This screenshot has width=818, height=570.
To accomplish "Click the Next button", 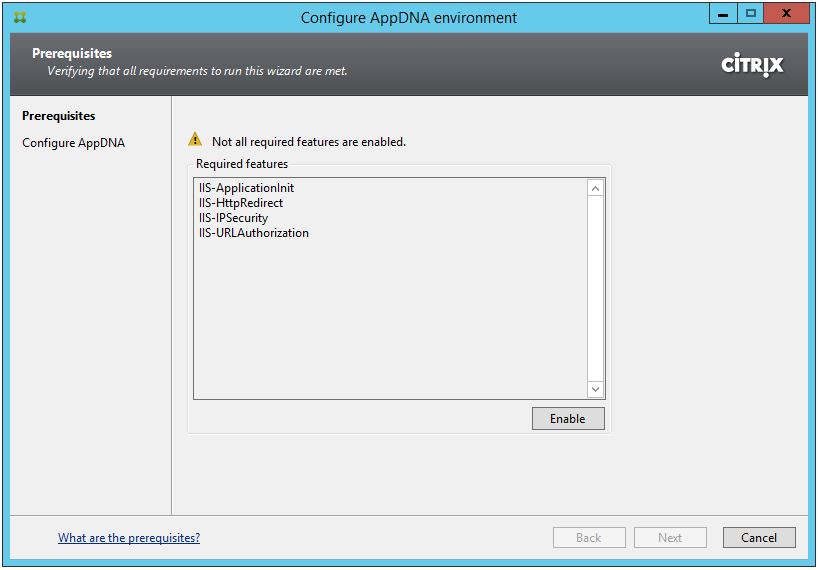I will click(670, 538).
